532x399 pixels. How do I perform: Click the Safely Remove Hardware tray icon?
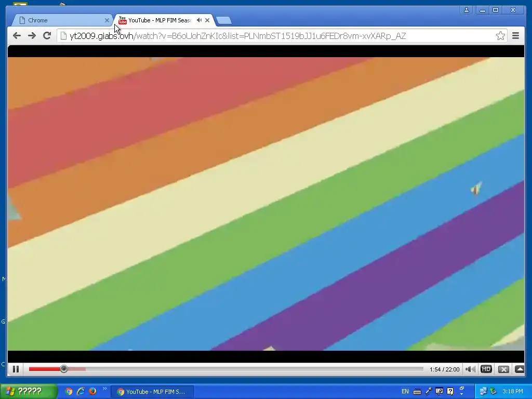pos(494,392)
